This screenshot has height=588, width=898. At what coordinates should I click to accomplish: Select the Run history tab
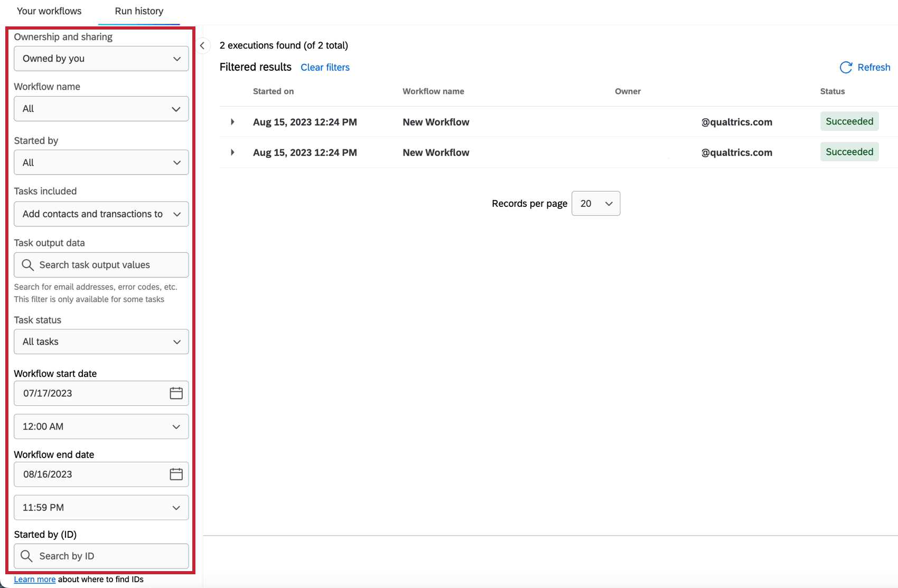coord(138,11)
